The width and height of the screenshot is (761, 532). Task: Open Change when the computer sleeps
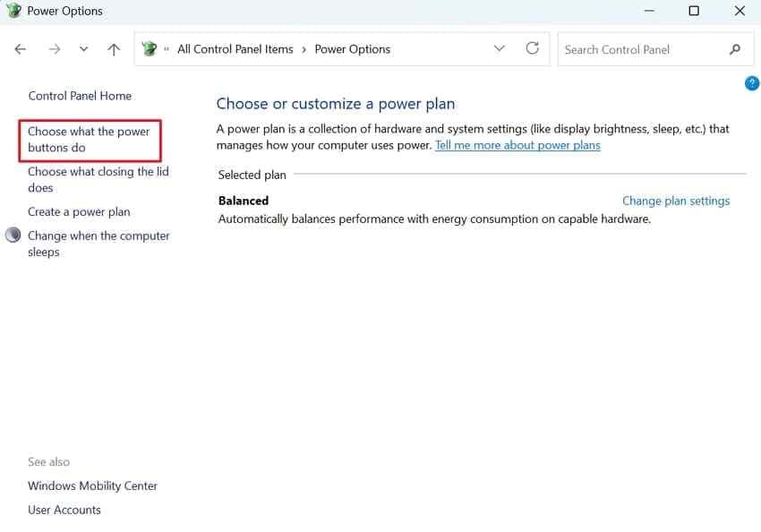tap(98, 244)
